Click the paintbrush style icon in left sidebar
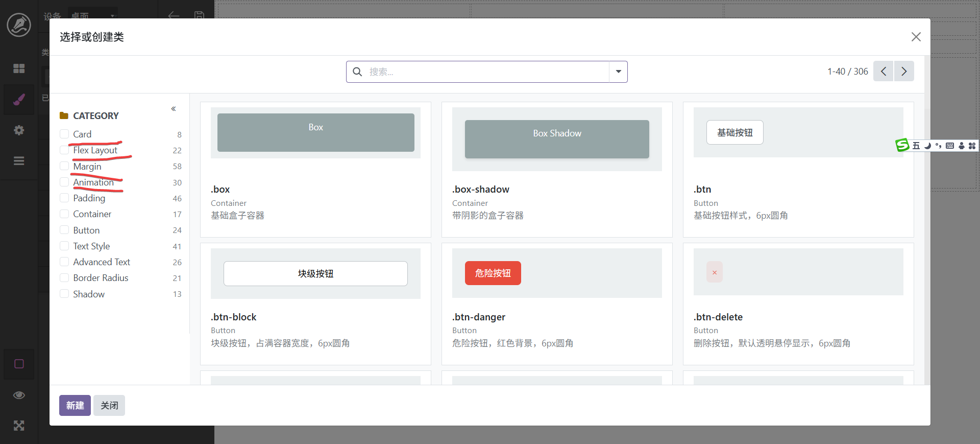The width and height of the screenshot is (980, 444). 19,99
